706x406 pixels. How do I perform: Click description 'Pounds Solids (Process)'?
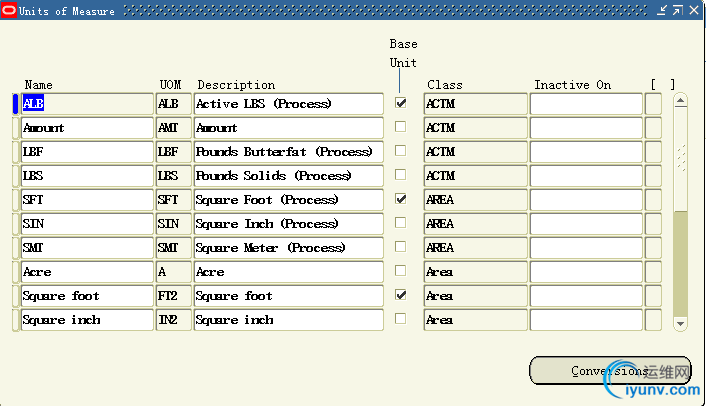(289, 176)
